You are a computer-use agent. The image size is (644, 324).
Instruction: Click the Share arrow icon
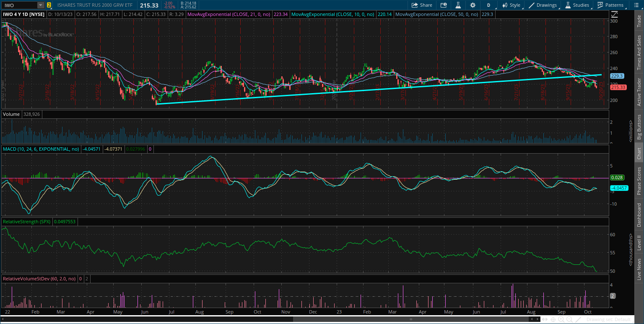click(414, 5)
